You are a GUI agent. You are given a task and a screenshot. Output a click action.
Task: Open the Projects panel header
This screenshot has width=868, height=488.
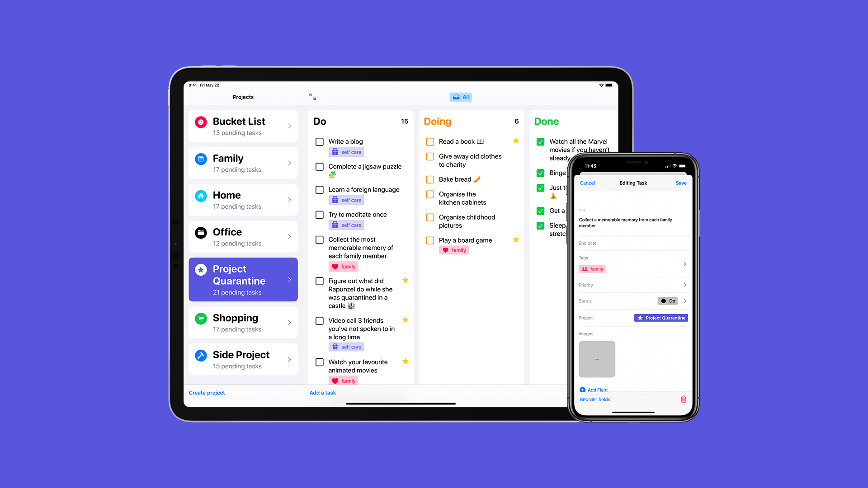point(243,97)
